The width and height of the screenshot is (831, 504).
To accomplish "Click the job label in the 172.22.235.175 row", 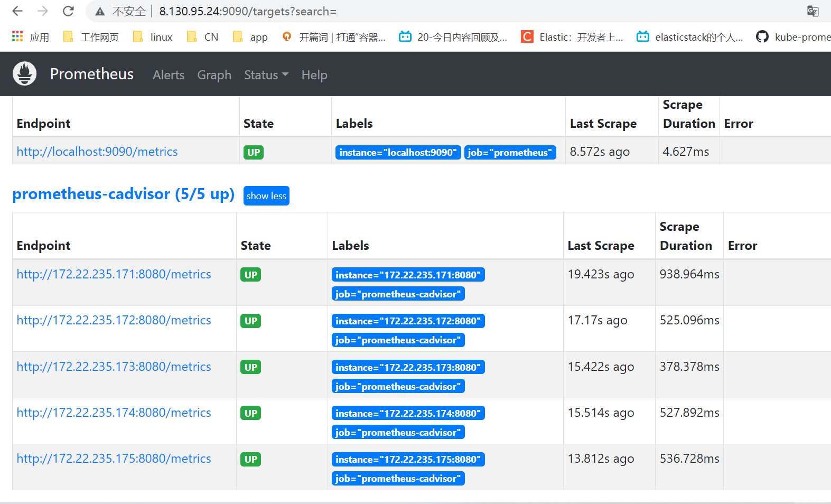I will pyautogui.click(x=398, y=478).
